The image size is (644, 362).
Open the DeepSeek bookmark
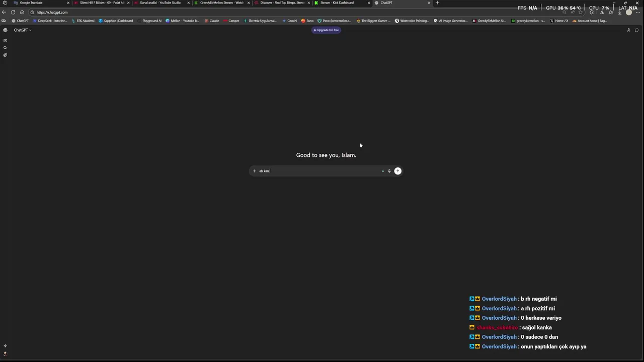tap(50, 21)
